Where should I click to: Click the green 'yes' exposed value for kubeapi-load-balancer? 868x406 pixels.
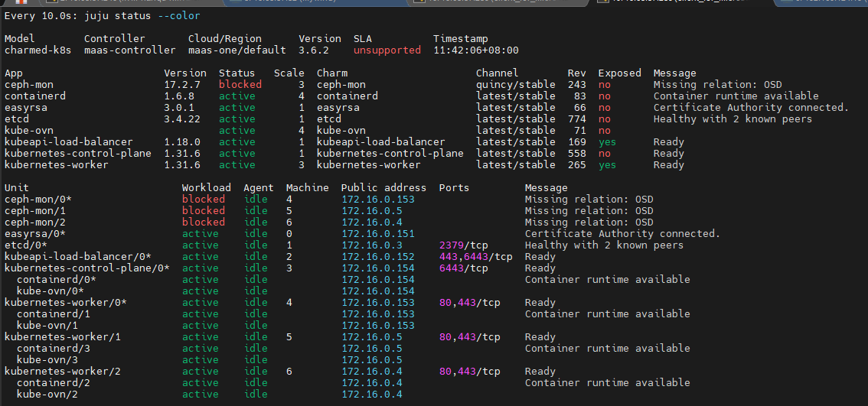coord(607,142)
